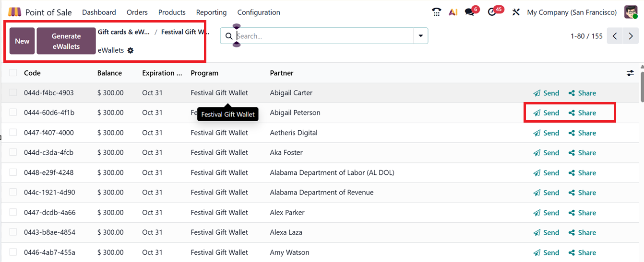The height and width of the screenshot is (262, 644).
Task: Click the debug tools wrench icon
Action: 516,12
